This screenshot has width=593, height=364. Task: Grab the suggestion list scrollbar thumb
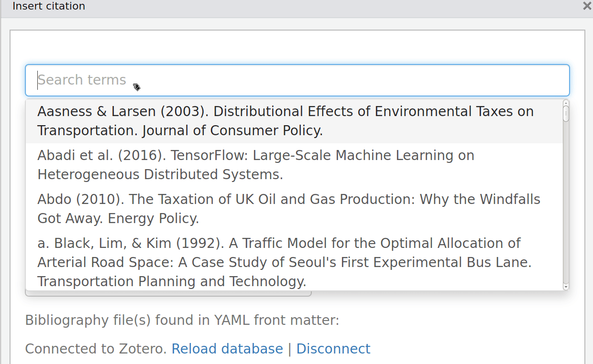click(x=566, y=114)
